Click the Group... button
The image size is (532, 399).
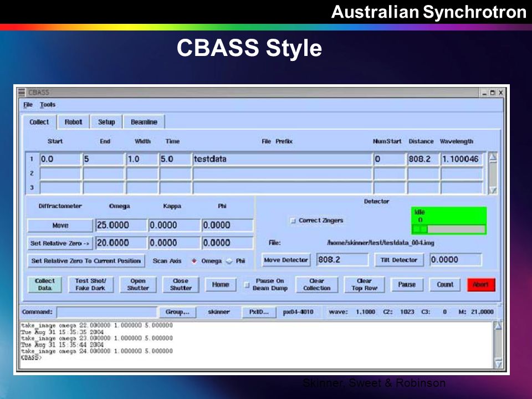tap(177, 312)
